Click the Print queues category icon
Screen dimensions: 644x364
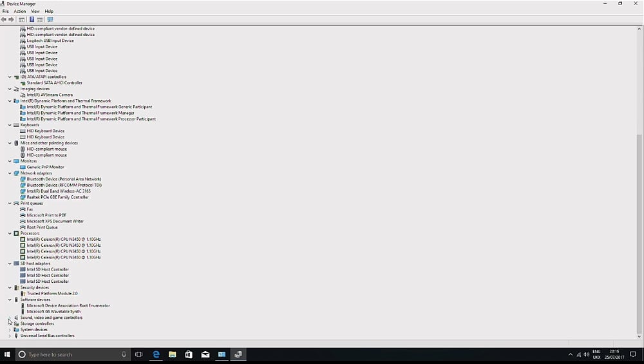(x=17, y=203)
